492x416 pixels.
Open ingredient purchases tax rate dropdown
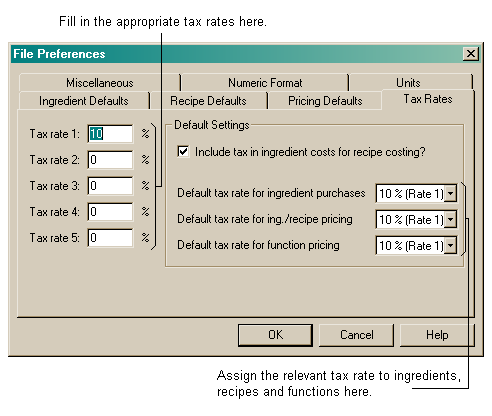coord(450,193)
